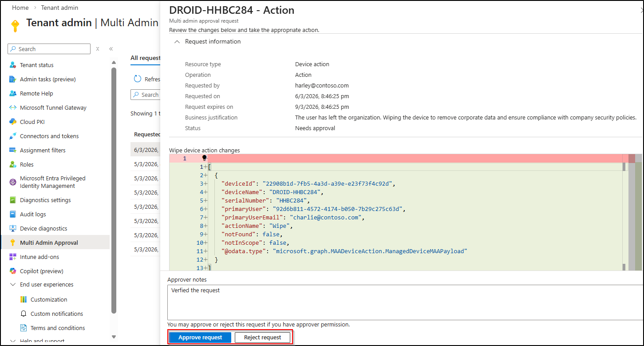Switch to the All requests tab
Screen dimensions: 644x346
pos(146,58)
